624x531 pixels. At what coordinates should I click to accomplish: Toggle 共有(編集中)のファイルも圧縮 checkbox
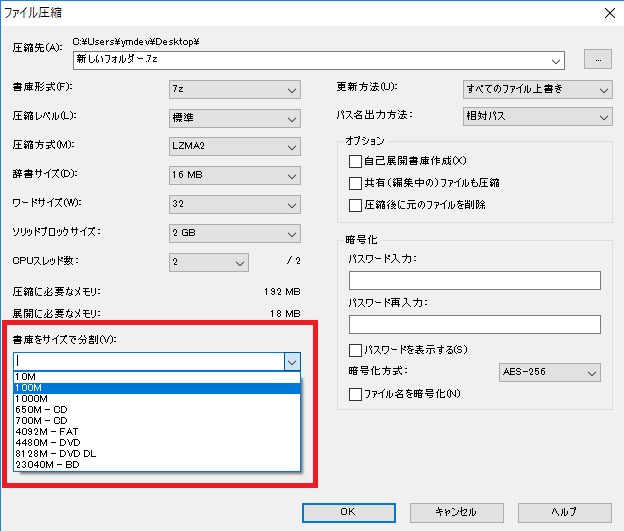(x=355, y=183)
